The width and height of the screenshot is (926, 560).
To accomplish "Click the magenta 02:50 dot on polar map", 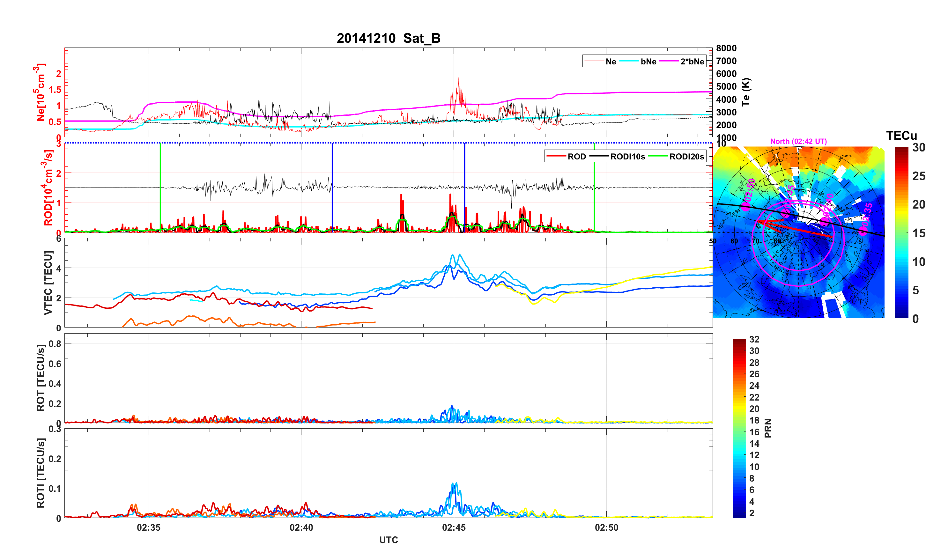I will pyautogui.click(x=745, y=207).
